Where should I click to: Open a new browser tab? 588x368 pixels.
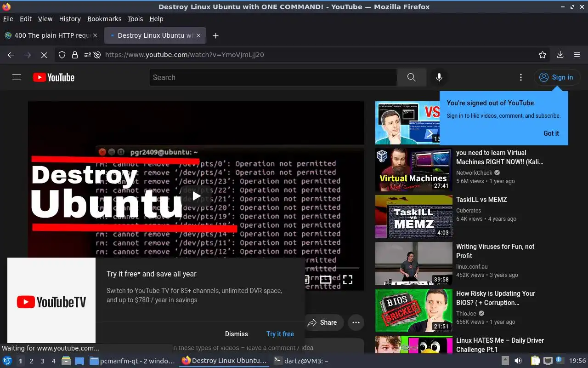[215, 35]
